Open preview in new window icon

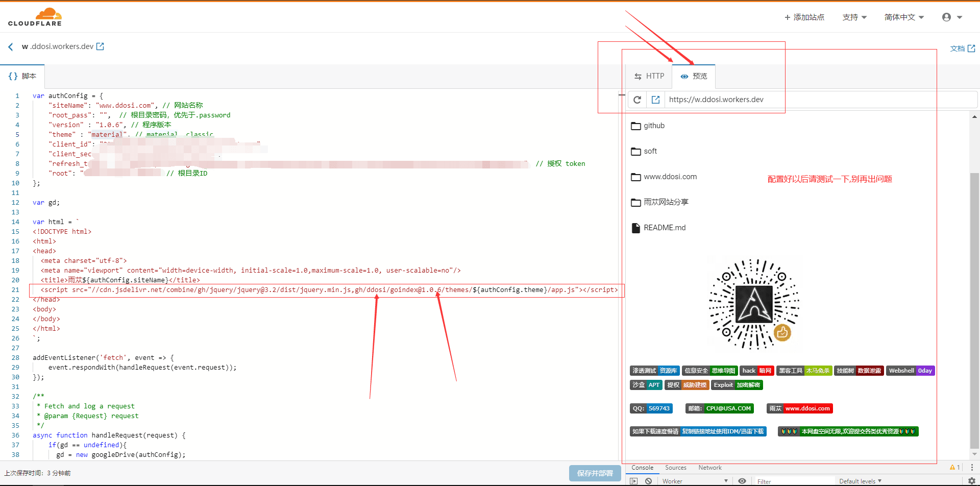coord(656,100)
